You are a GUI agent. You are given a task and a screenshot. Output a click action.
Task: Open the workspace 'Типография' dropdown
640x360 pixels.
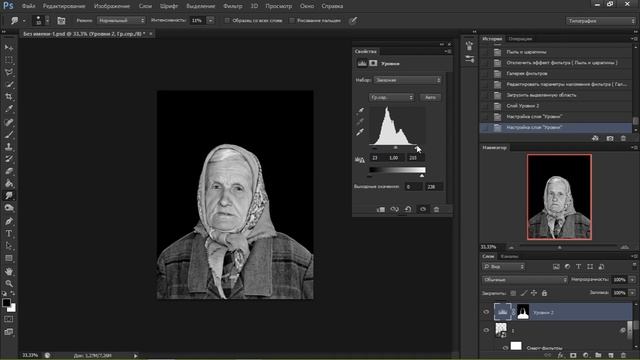tap(600, 20)
